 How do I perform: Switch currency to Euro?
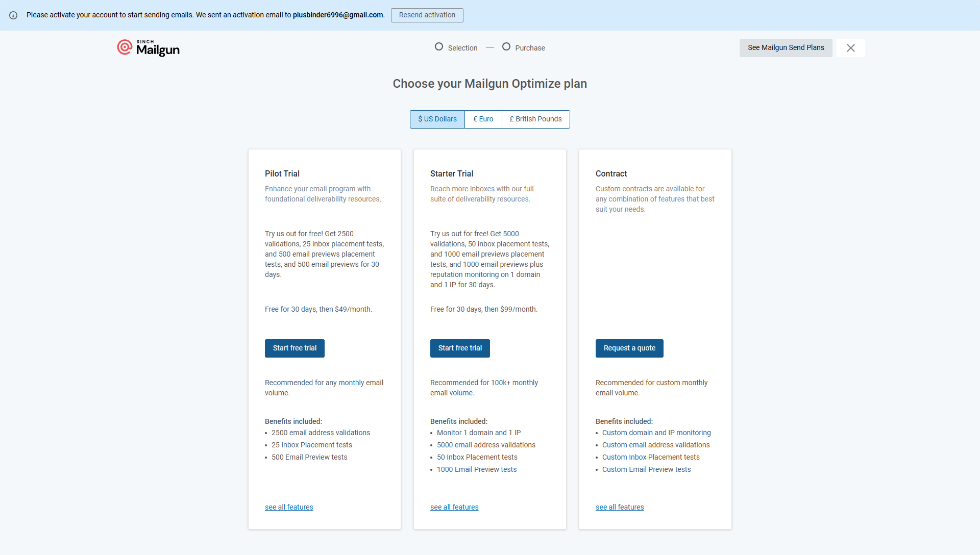point(483,119)
